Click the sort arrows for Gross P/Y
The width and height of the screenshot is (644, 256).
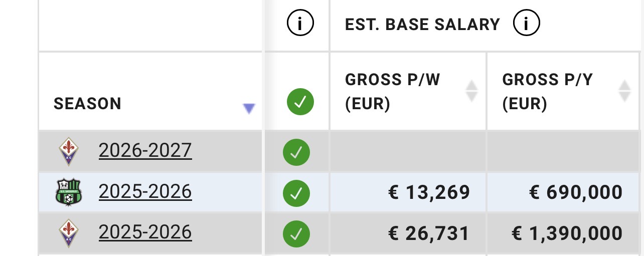point(624,91)
